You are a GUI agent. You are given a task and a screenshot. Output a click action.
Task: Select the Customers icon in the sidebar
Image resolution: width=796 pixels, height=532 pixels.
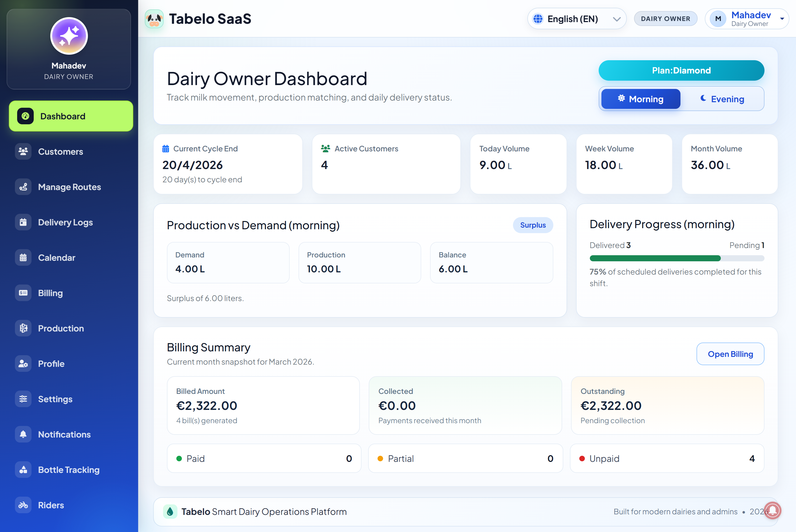click(x=23, y=152)
